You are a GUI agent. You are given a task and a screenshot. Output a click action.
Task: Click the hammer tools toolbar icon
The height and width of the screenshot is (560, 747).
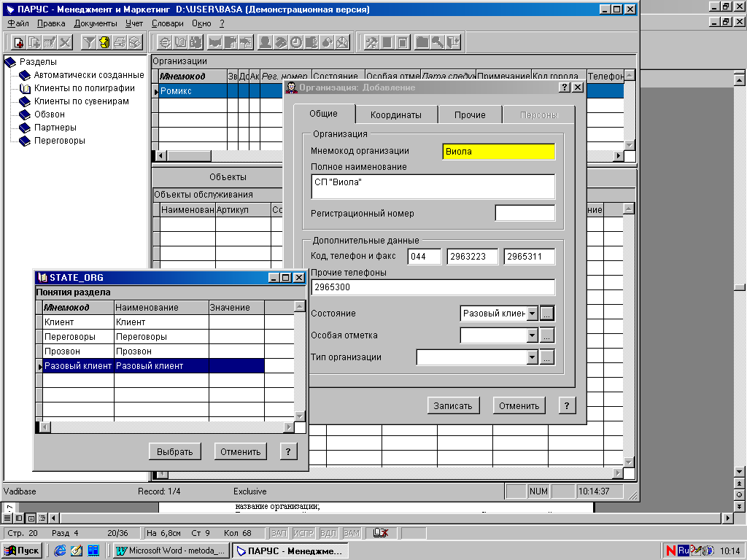click(x=371, y=43)
